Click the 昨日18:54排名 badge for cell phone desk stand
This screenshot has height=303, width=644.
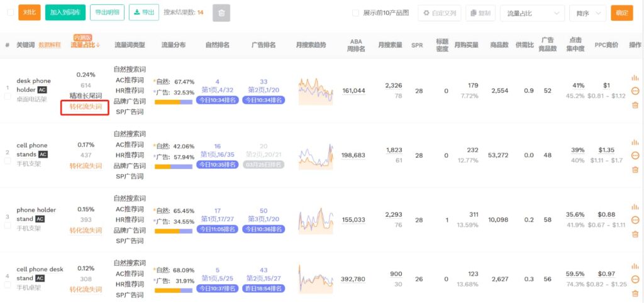[x=264, y=288]
